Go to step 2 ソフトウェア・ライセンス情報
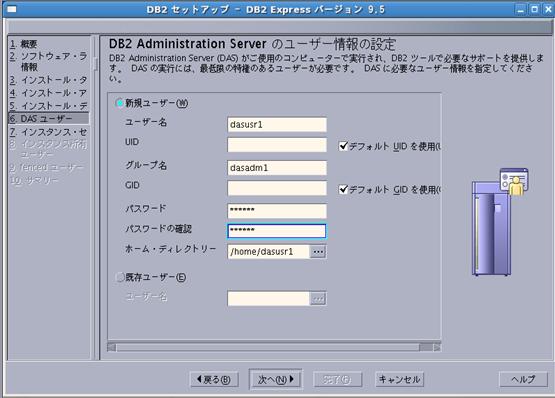555x398 pixels. [x=48, y=61]
